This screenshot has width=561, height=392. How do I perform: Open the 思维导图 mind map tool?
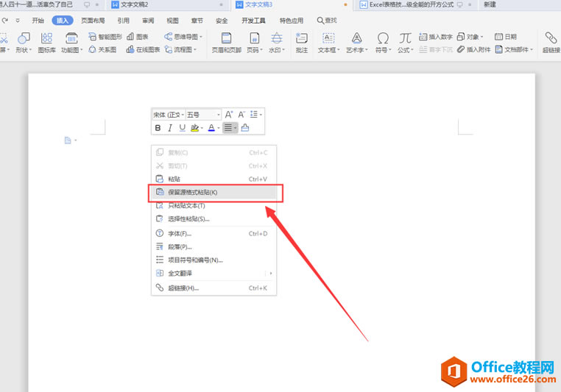pyautogui.click(x=183, y=37)
